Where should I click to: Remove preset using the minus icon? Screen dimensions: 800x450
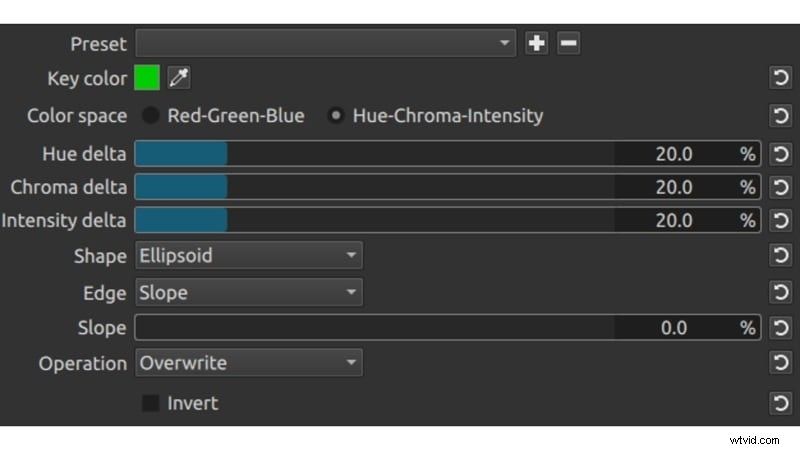[x=568, y=43]
